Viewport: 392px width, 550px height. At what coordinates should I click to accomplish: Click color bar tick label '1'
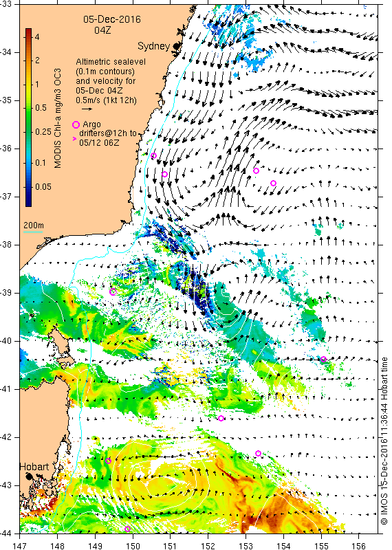pos(37,84)
